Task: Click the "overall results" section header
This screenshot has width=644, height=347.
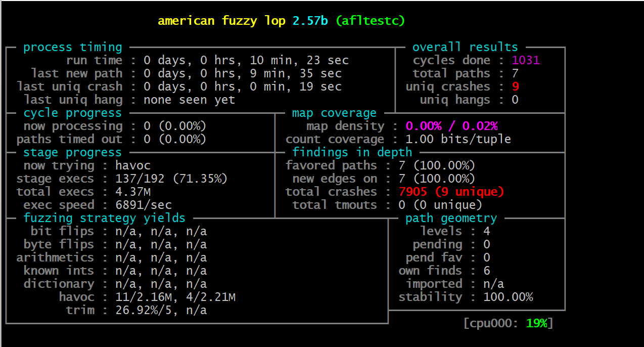Action: [465, 48]
